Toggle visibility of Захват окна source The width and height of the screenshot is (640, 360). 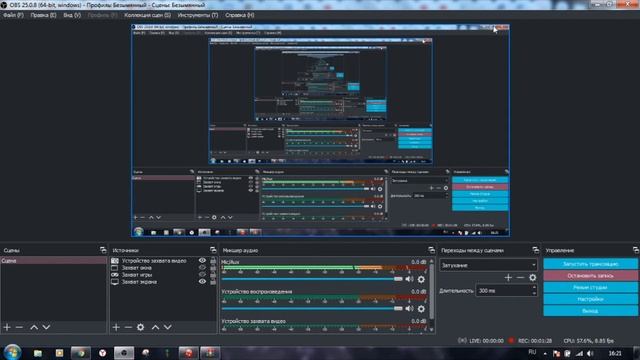click(202, 268)
